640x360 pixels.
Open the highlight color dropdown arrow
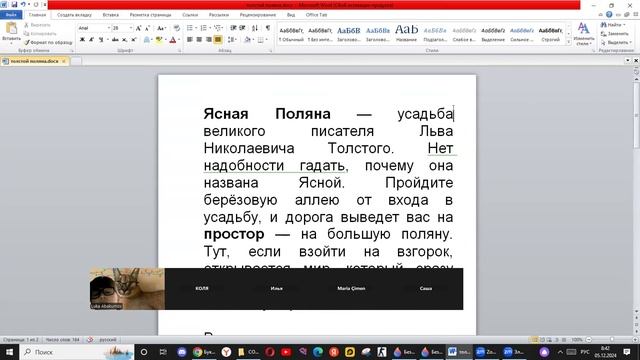tap(165, 40)
